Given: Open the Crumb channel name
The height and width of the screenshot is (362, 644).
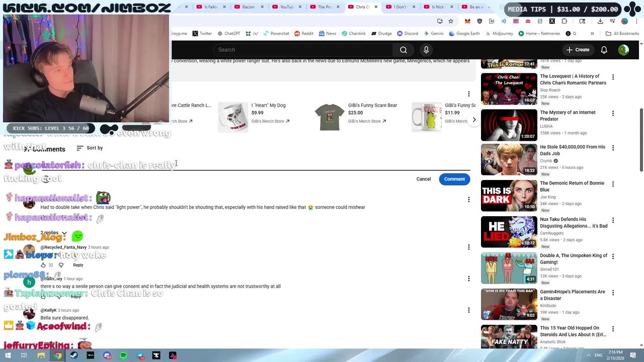Looking at the screenshot, I should tap(546, 161).
